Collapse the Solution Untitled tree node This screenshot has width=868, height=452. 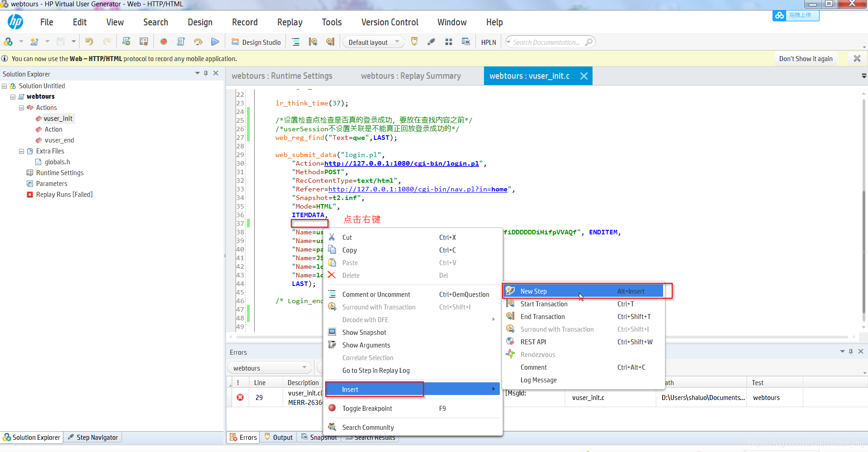point(4,86)
